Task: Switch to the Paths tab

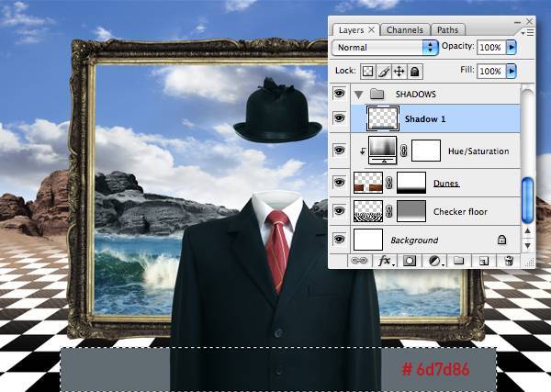Action: point(448,30)
